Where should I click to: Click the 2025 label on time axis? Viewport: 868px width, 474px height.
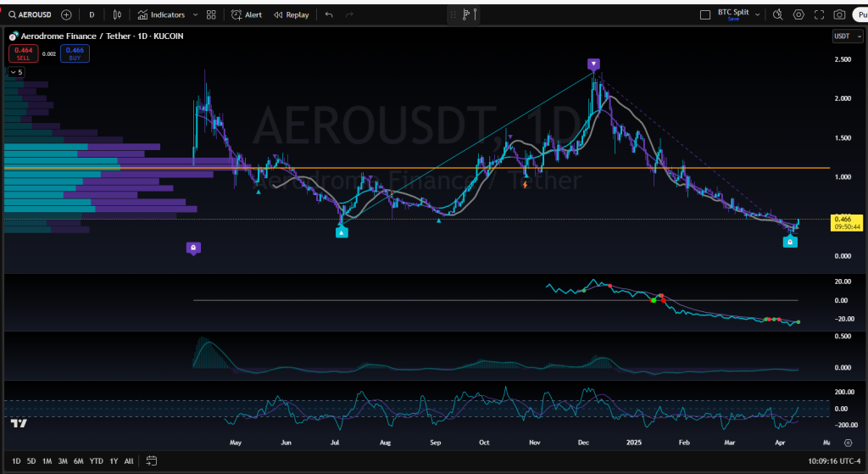634,443
